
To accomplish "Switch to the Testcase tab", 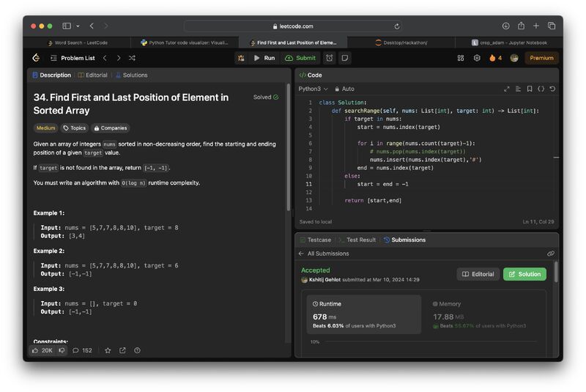I will (x=316, y=240).
